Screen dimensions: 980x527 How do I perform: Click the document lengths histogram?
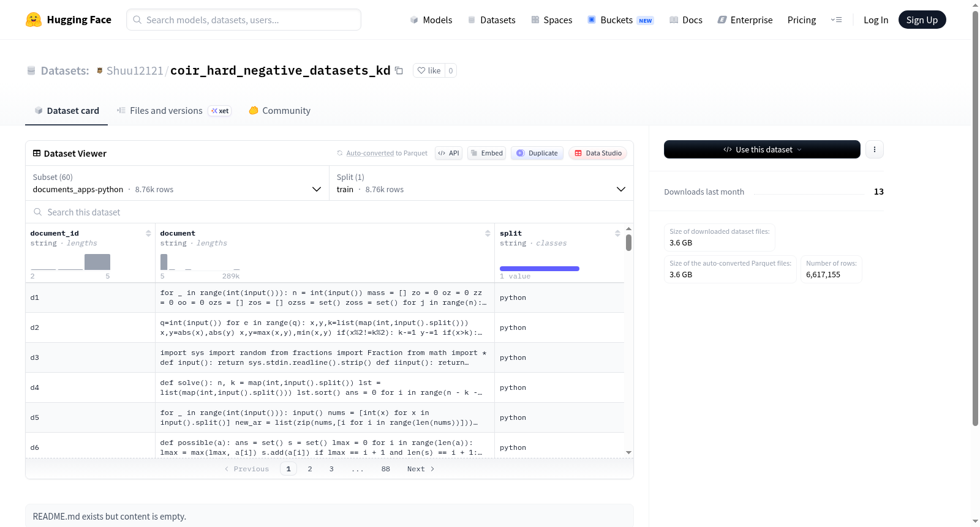pyautogui.click(x=200, y=262)
